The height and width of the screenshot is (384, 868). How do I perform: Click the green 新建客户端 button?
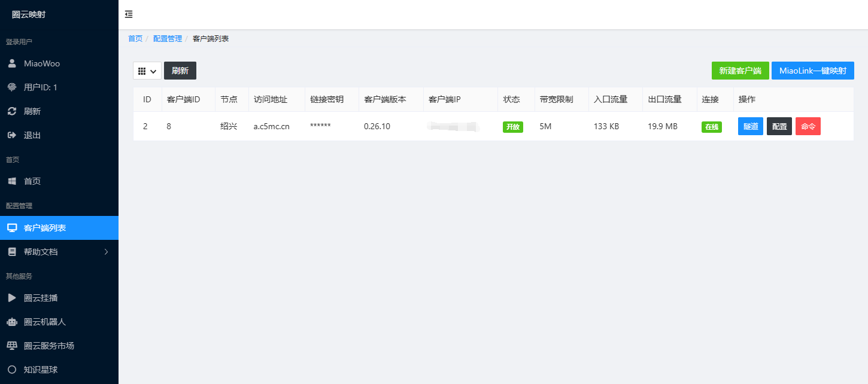[x=740, y=70]
